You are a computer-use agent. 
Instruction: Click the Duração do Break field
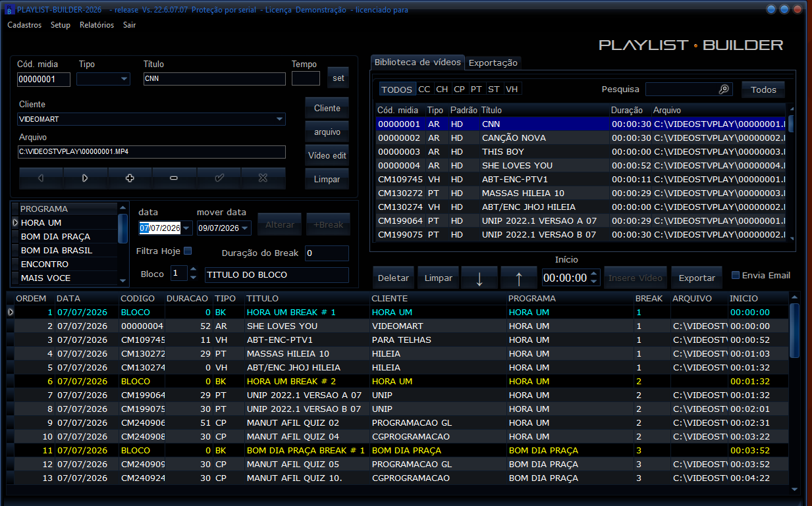[x=327, y=253]
